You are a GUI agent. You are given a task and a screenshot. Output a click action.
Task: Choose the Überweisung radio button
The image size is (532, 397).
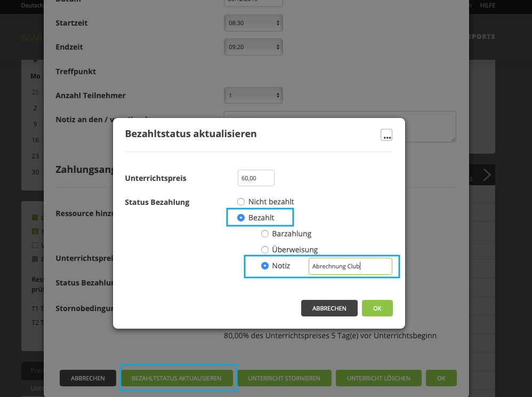(x=265, y=250)
